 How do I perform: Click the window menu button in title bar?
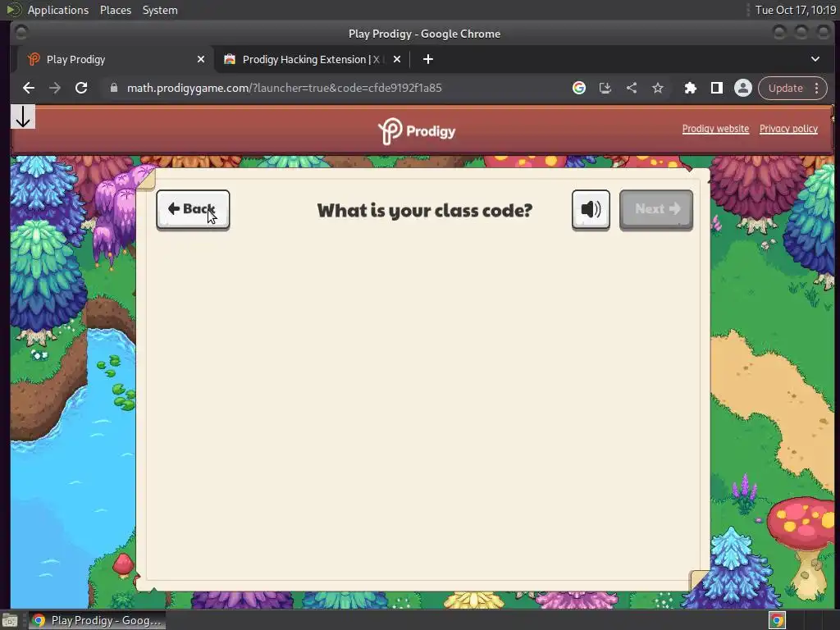tap(21, 33)
